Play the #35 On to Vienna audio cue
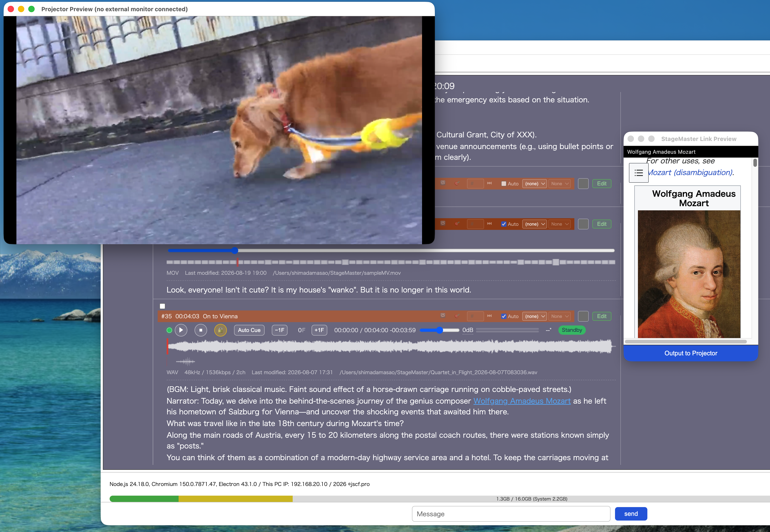The image size is (770, 532). click(x=181, y=330)
